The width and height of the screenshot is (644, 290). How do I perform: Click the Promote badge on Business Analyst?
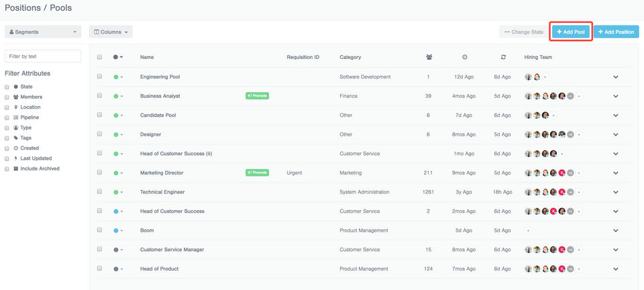pyautogui.click(x=257, y=96)
